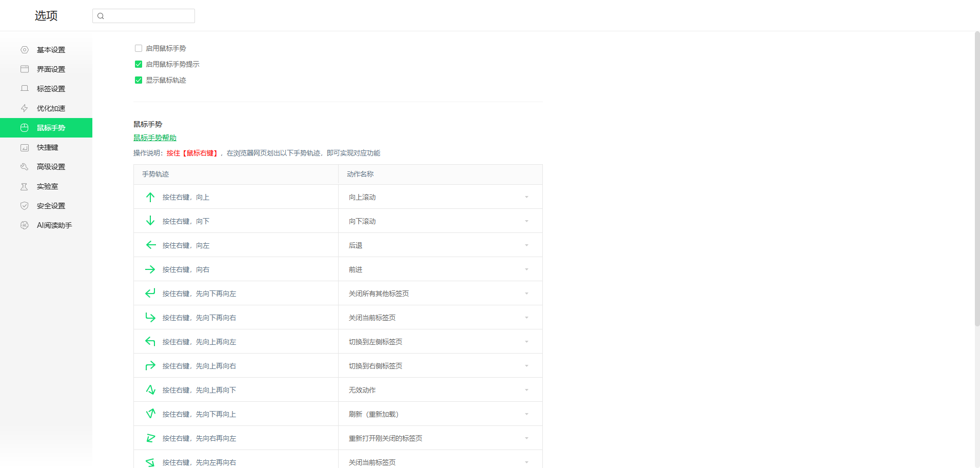Switch to 界面设置 section
Viewport: 980px width, 468px height.
[x=46, y=69]
